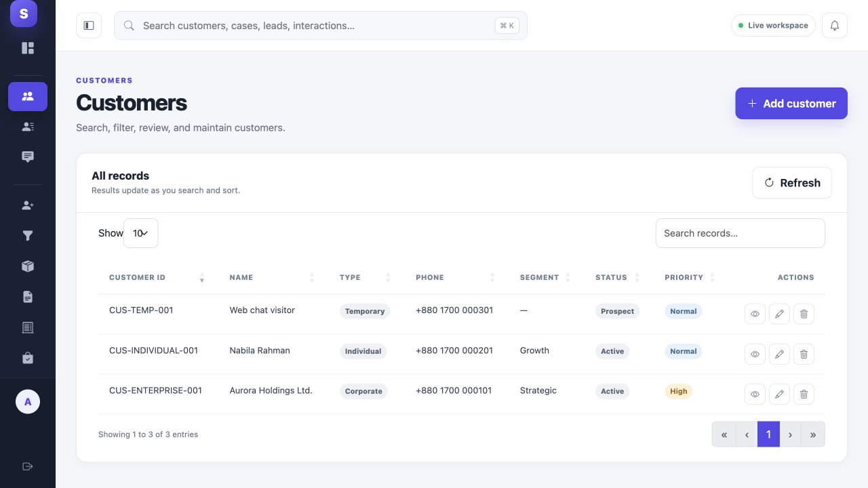Go to first page of results
Image resolution: width=868 pixels, height=488 pixels.
point(724,434)
